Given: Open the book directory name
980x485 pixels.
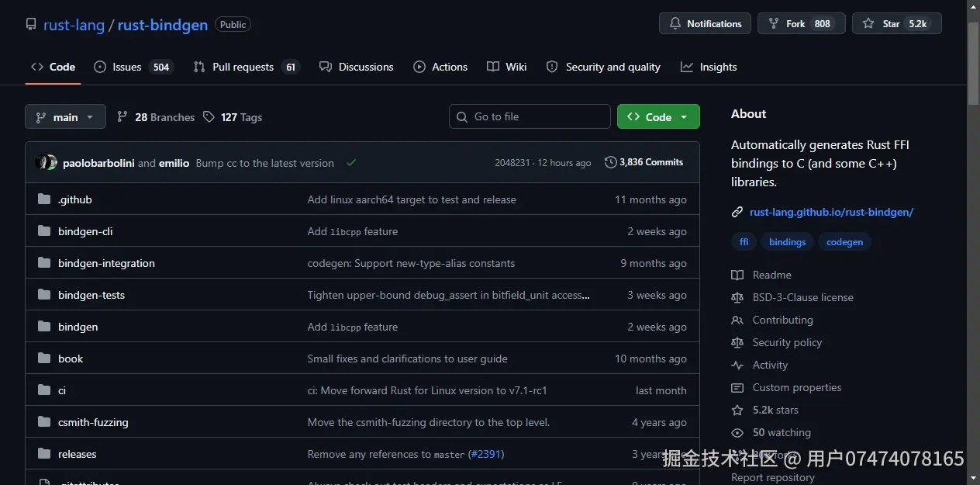Looking at the screenshot, I should click(x=71, y=359).
